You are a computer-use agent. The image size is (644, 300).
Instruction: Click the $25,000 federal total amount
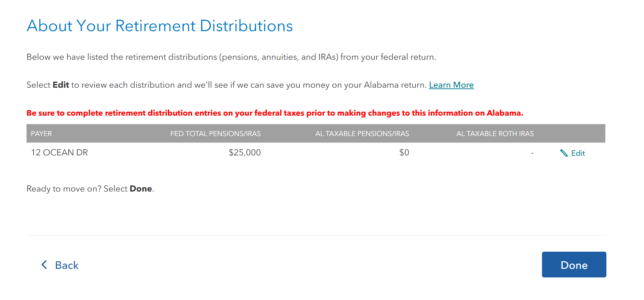pos(244,153)
